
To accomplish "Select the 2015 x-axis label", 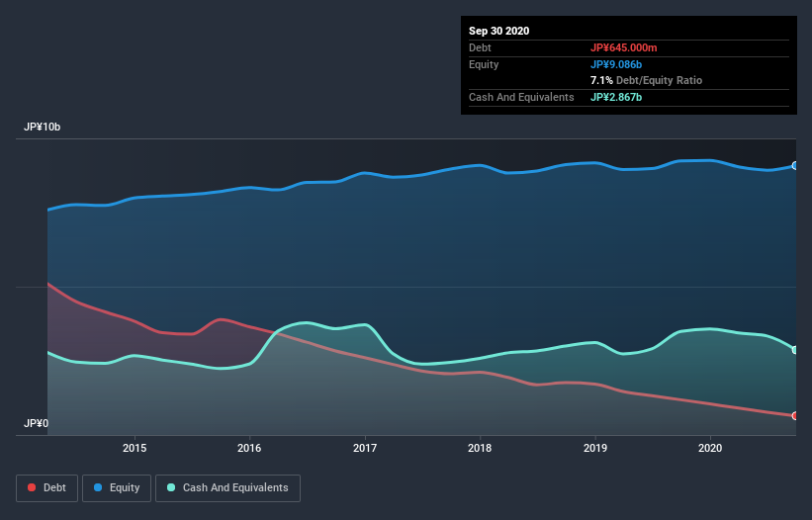I will 135,448.
